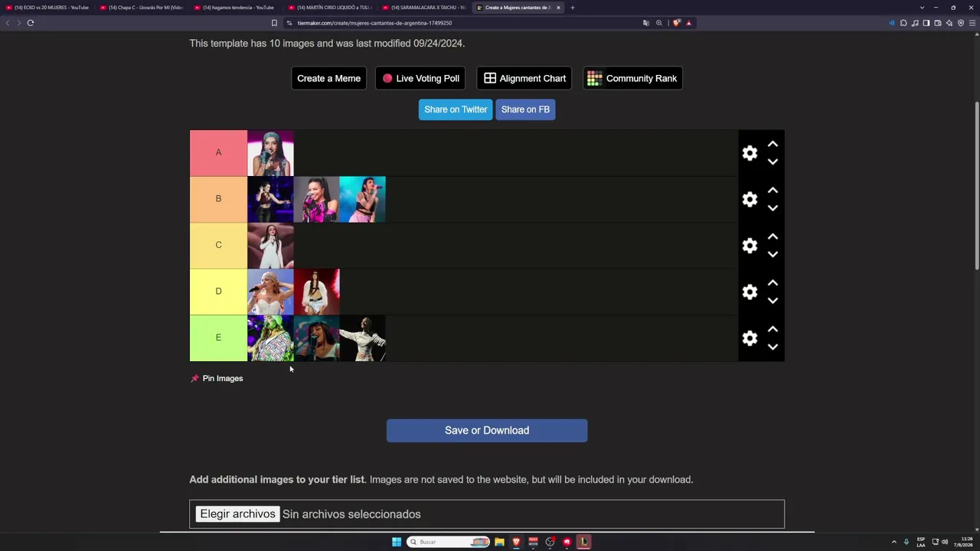Open Windows Start menu
This screenshot has height=551, width=980.
tap(397, 542)
